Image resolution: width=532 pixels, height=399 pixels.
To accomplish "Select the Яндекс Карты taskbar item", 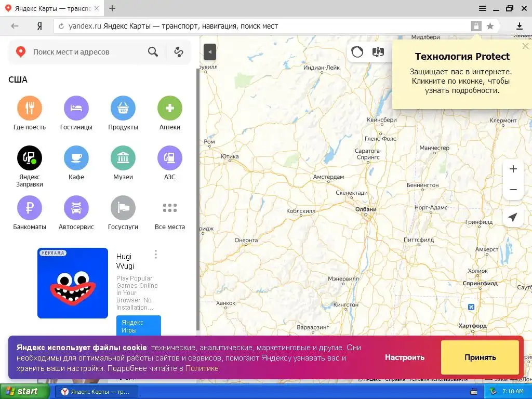I will pyautogui.click(x=96, y=392).
